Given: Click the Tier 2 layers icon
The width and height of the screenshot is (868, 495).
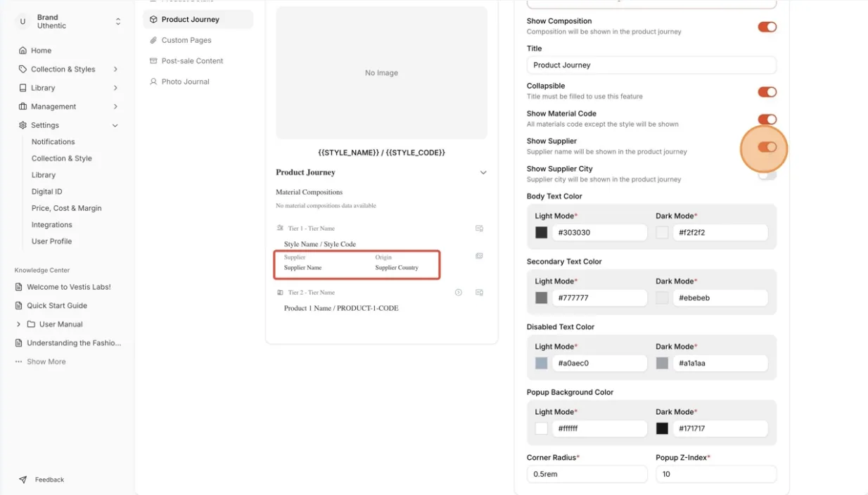Looking at the screenshot, I should pyautogui.click(x=280, y=292).
